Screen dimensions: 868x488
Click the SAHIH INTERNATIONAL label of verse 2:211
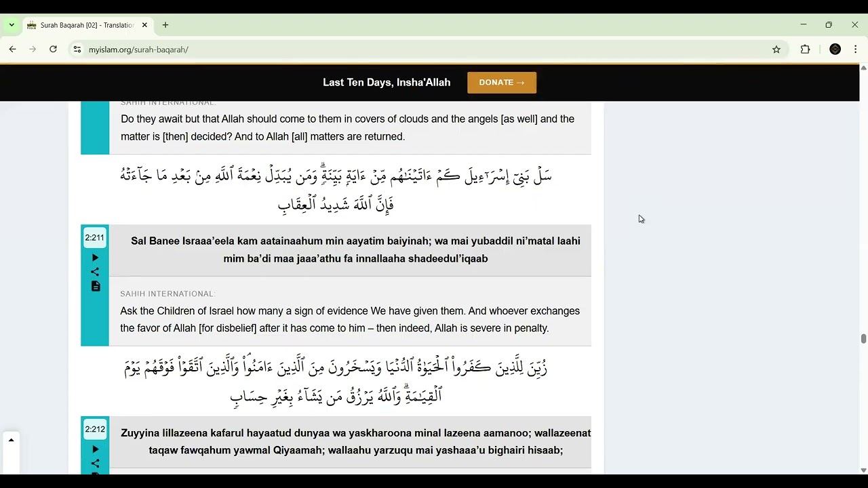pyautogui.click(x=168, y=293)
